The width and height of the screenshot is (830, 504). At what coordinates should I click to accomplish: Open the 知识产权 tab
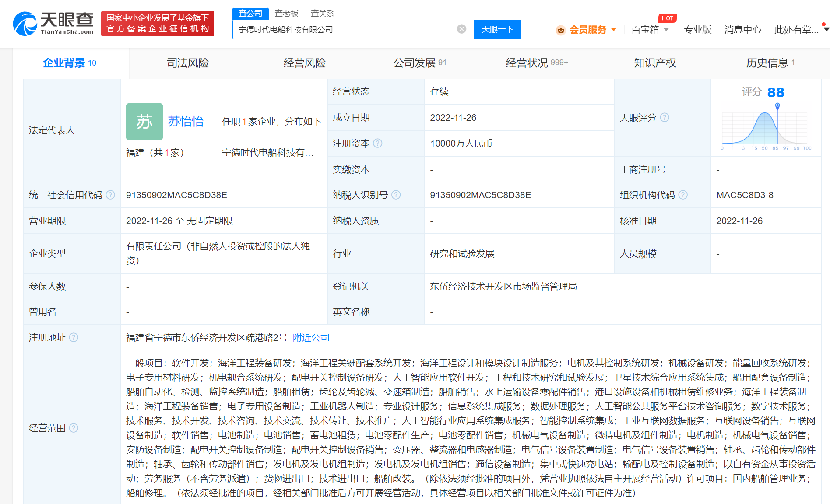[655, 63]
